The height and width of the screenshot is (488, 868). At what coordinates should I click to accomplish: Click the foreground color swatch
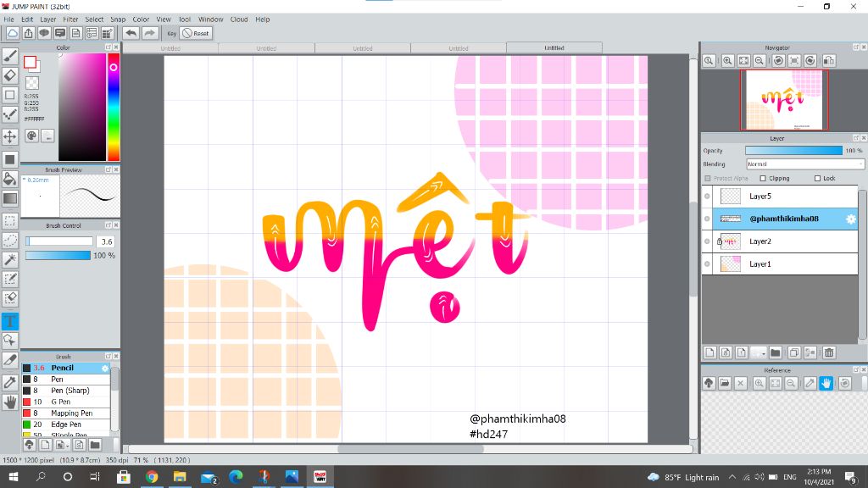[30, 62]
